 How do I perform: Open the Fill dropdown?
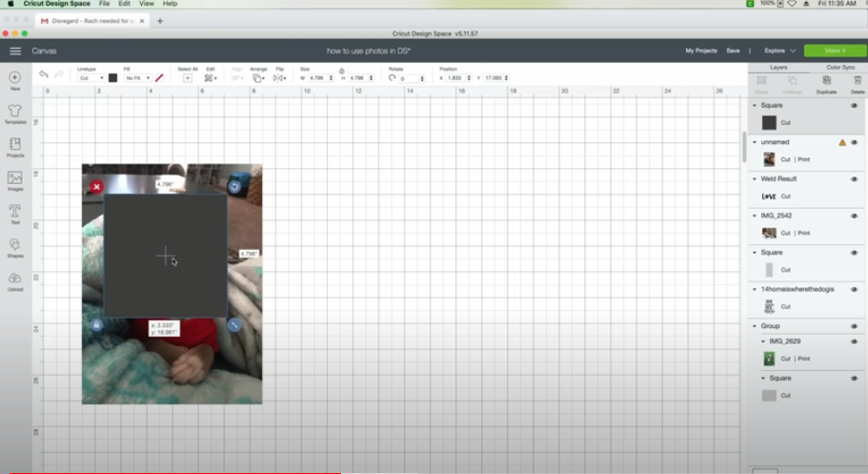click(137, 78)
